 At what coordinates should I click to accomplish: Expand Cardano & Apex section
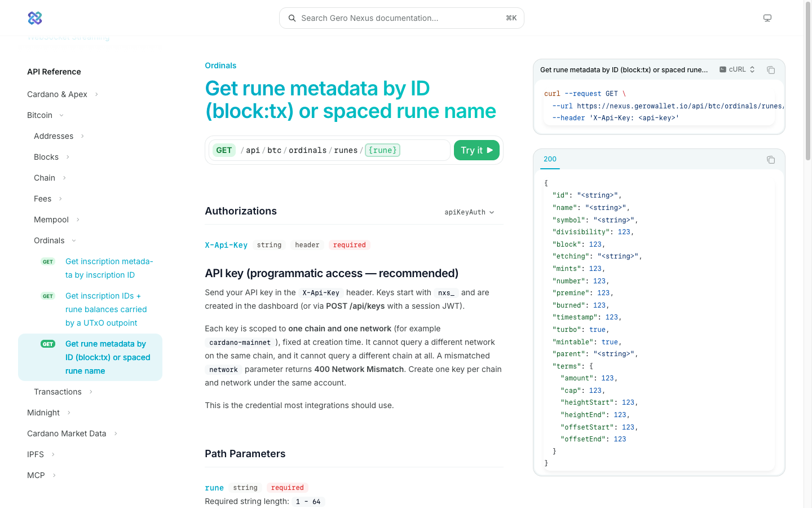pos(63,94)
